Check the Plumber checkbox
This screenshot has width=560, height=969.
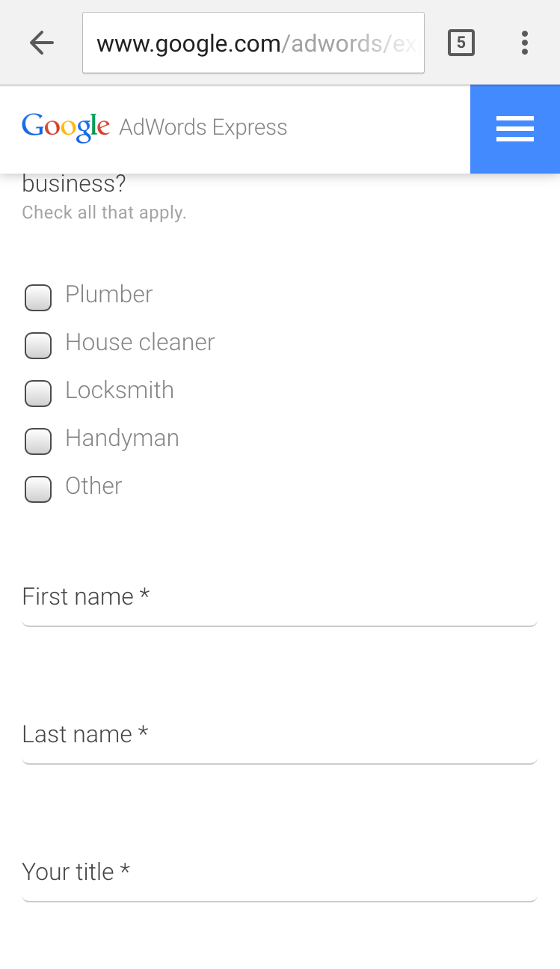click(x=38, y=297)
